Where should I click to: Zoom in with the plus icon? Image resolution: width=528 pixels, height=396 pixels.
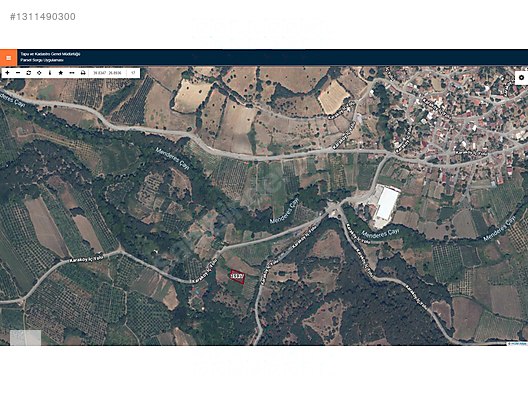click(x=7, y=73)
